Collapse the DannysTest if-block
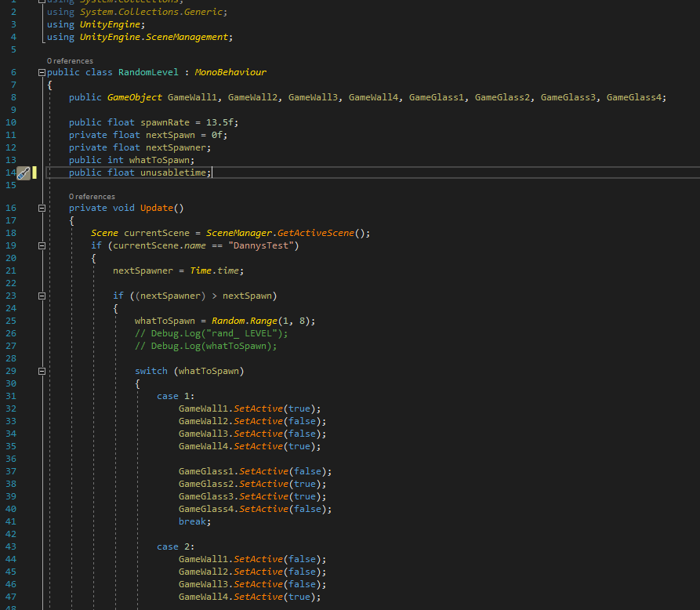Image resolution: width=700 pixels, height=610 pixels. [42, 245]
